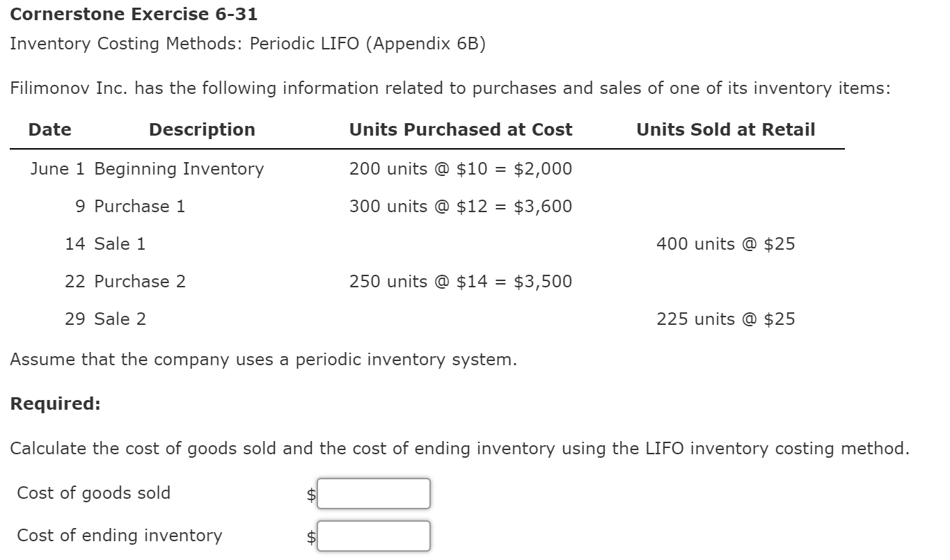Select the Units Purchased at Cost header
The height and width of the screenshot is (560, 950).
(x=461, y=129)
